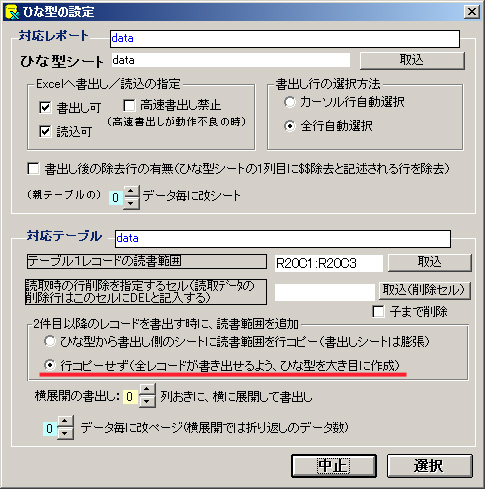Select ひな型から書出し側のシートに行コピー radio option

(x=50, y=341)
